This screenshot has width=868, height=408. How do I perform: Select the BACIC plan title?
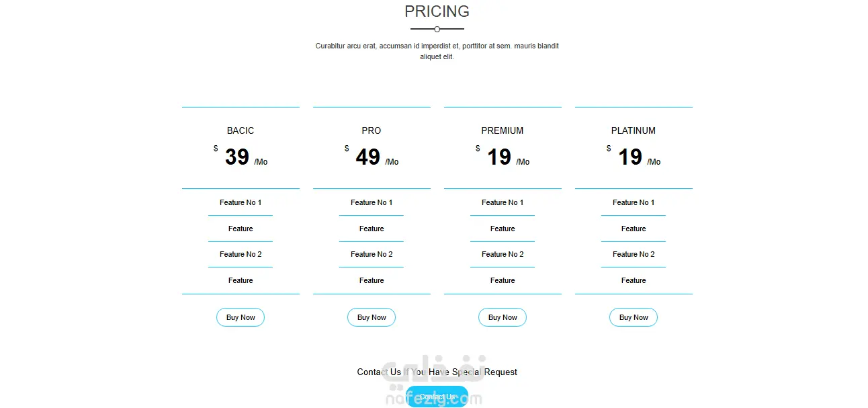(241, 130)
